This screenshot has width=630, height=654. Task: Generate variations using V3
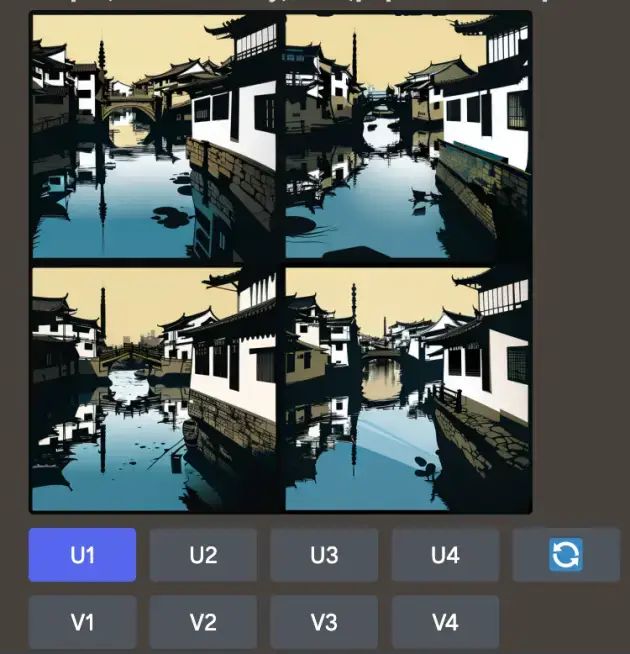point(324,622)
